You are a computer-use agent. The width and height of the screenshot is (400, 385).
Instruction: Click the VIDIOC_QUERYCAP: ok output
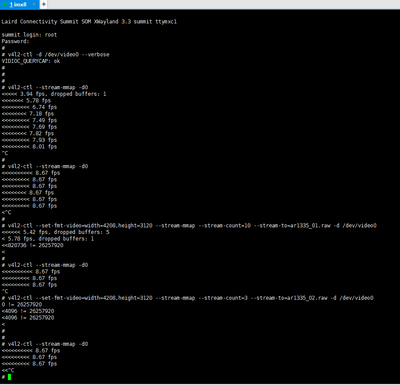pyautogui.click(x=31, y=61)
